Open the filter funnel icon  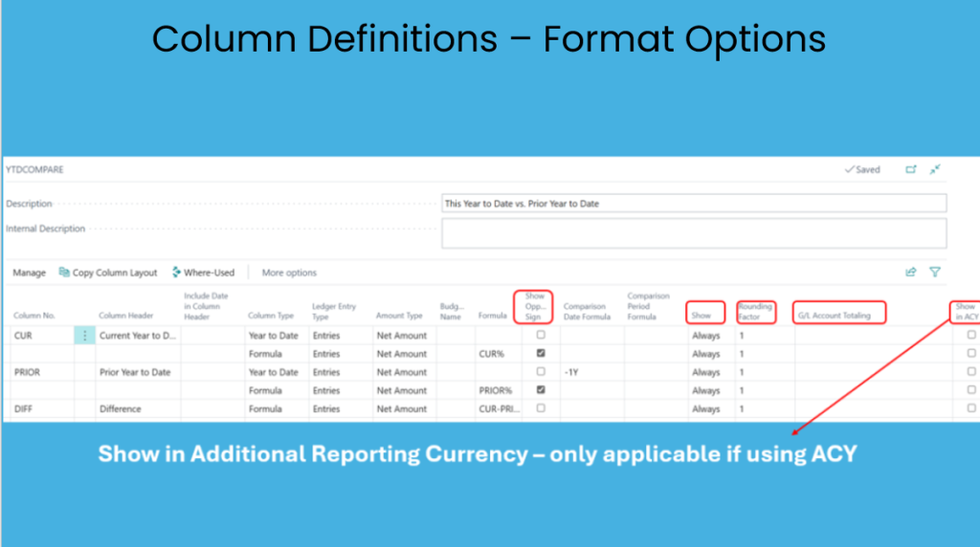pyautogui.click(x=935, y=273)
